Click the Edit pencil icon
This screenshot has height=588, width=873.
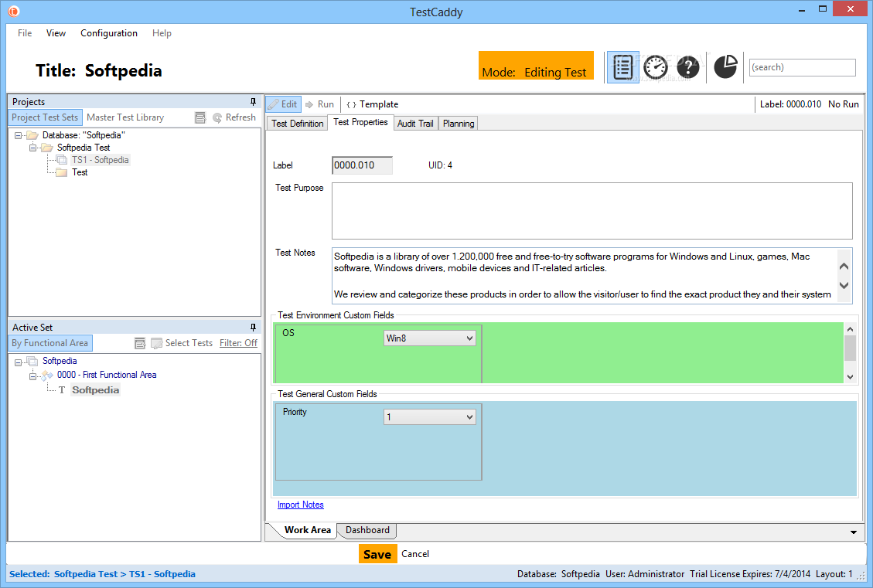click(274, 104)
